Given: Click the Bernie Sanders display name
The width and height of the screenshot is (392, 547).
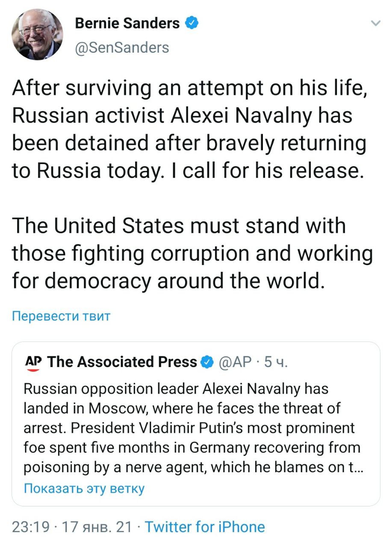Looking at the screenshot, I should pos(127,23).
